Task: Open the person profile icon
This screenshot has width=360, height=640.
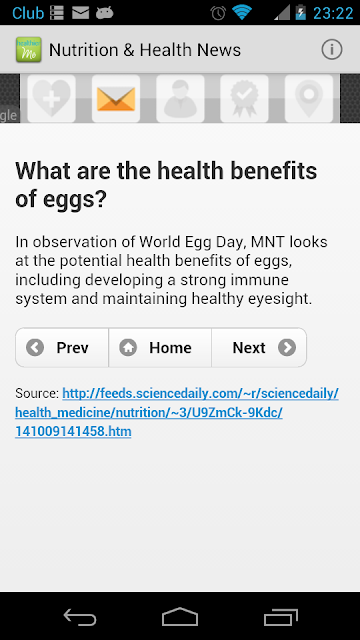Action: [x=180, y=98]
